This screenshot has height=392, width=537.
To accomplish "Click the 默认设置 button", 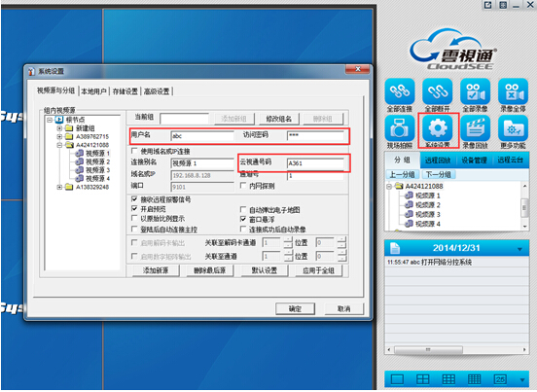I will tap(264, 270).
